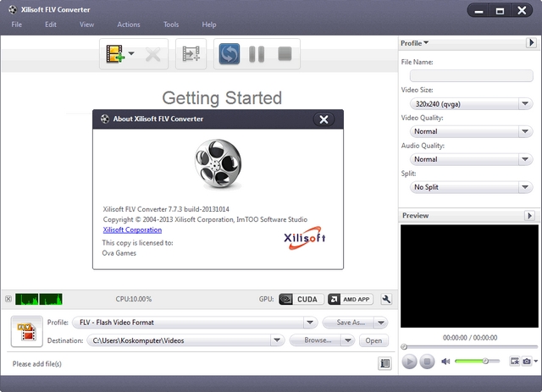
Task: Click the Xilisoft brand logo in dialog
Action: click(305, 238)
